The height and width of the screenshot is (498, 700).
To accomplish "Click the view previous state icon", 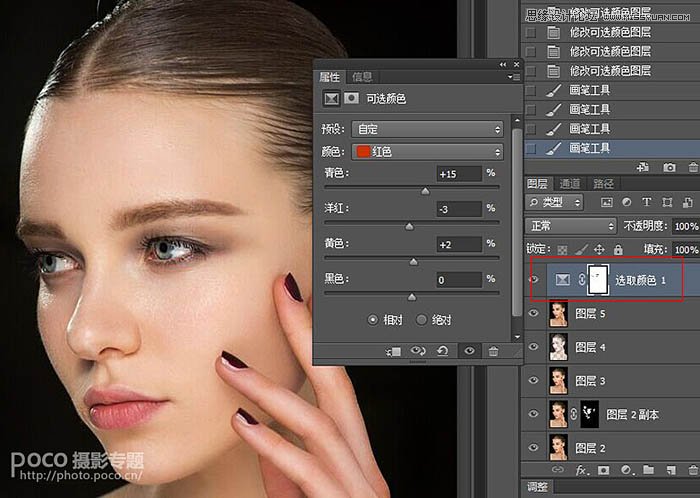I will pyautogui.click(x=419, y=351).
